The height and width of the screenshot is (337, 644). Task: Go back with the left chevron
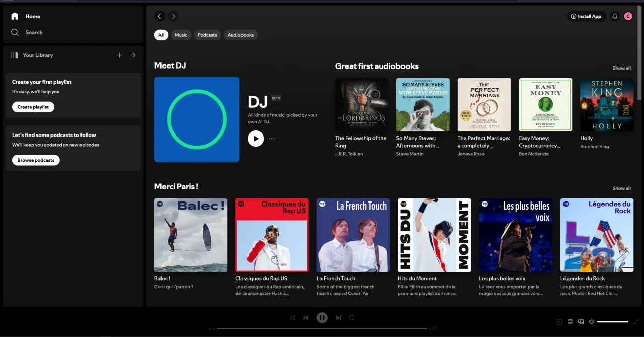coord(159,16)
